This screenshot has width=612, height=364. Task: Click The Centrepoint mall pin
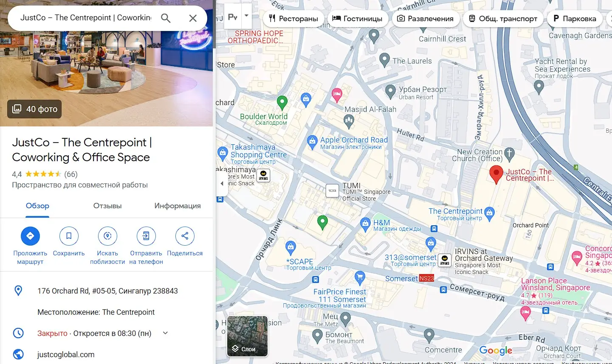pos(489,213)
